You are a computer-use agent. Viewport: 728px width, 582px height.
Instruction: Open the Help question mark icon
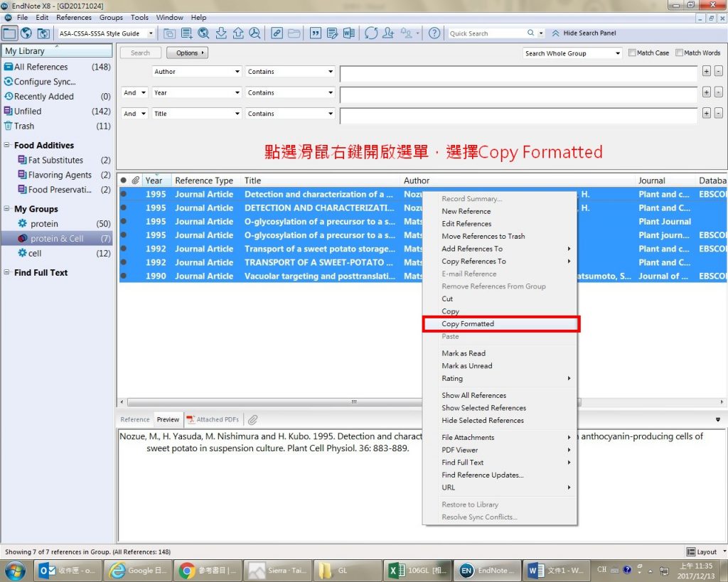pos(434,33)
